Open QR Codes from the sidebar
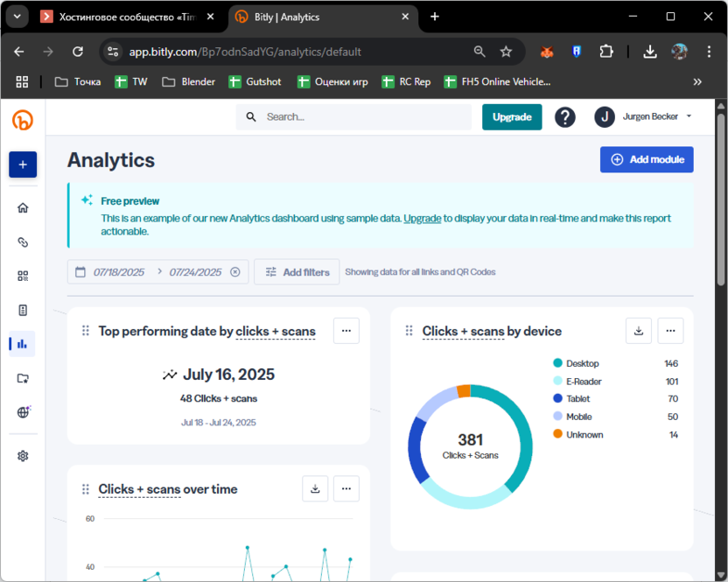This screenshot has width=728, height=582. [23, 276]
